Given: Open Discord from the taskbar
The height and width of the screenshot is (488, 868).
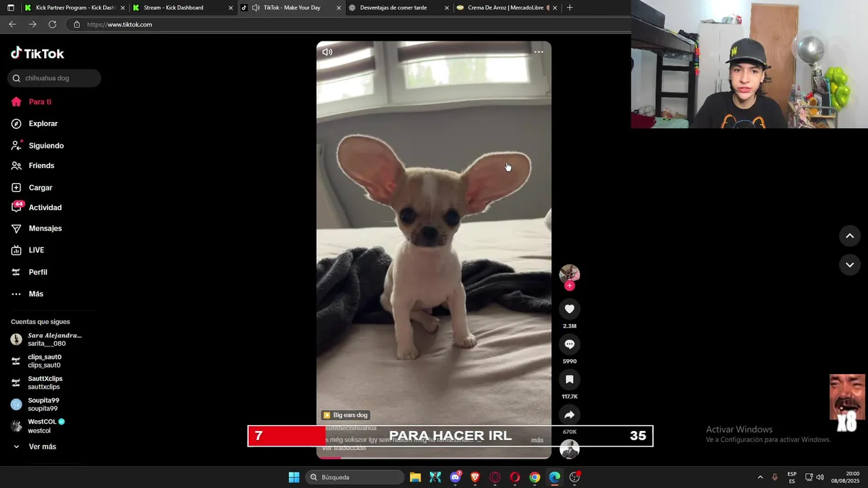Looking at the screenshot, I should coord(456,477).
